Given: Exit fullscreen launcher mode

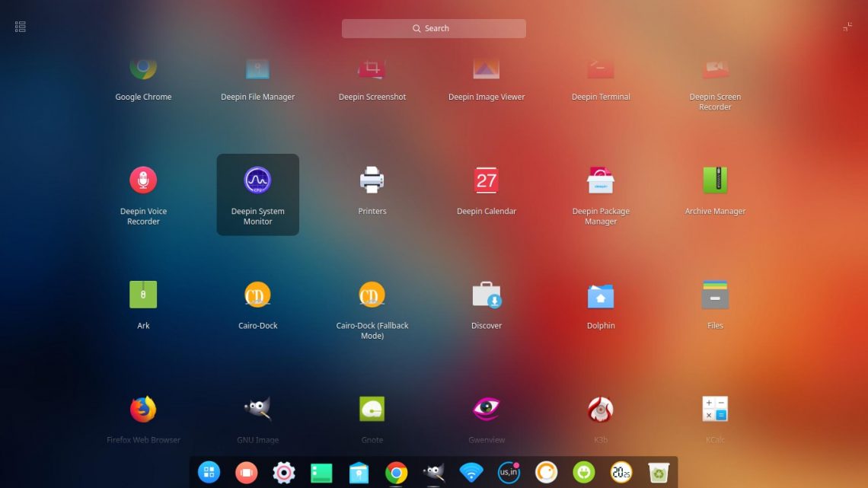Looking at the screenshot, I should click(847, 27).
